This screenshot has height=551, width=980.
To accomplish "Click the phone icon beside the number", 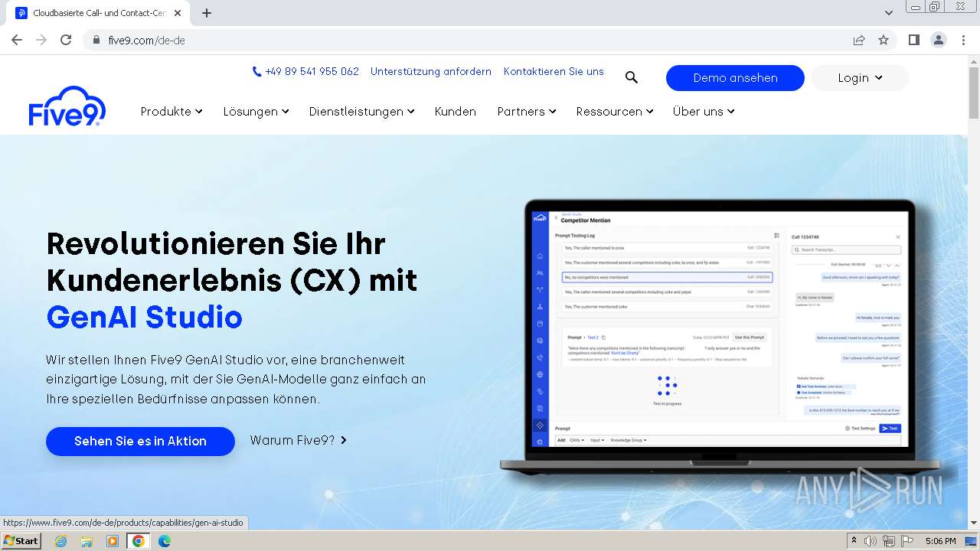I will pos(257,71).
